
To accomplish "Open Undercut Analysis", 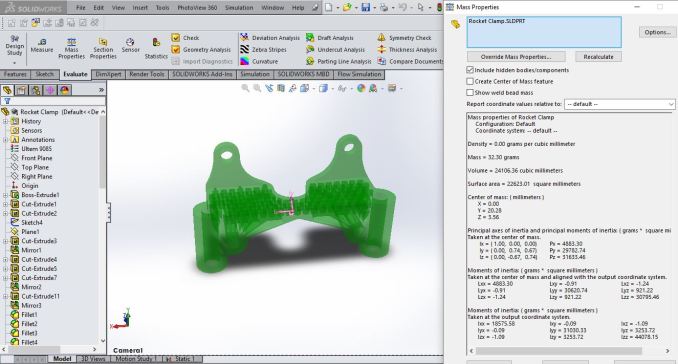I will point(335,50).
